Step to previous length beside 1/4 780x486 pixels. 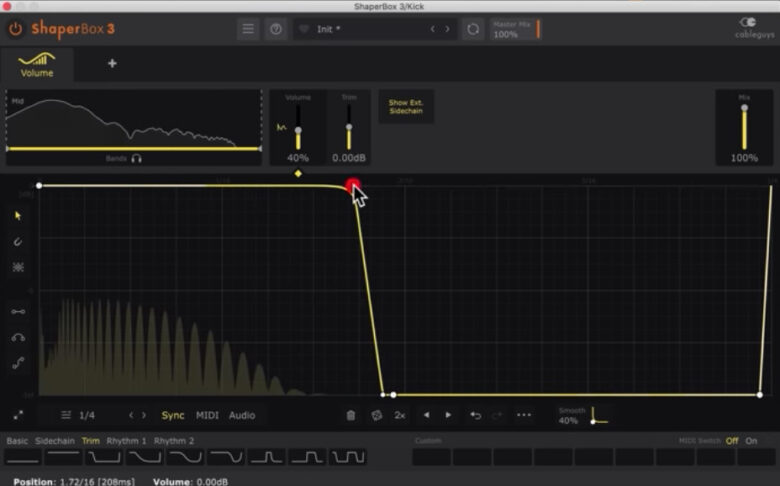[131, 415]
